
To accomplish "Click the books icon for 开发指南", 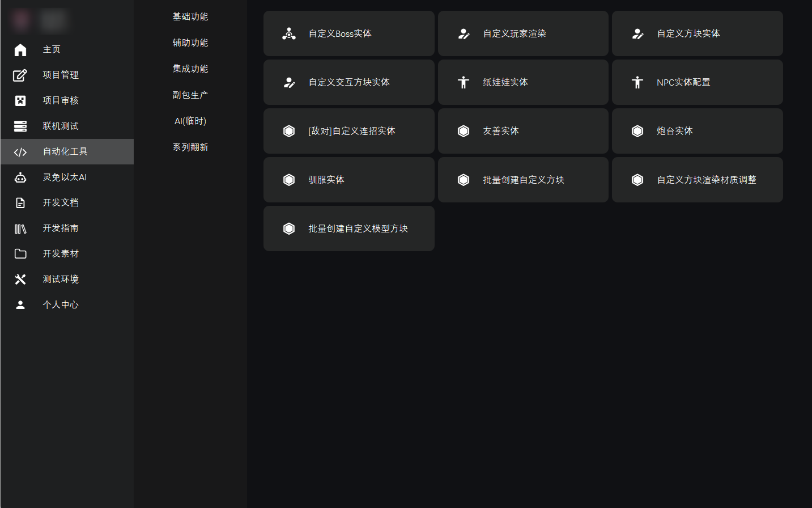I will pyautogui.click(x=20, y=228).
